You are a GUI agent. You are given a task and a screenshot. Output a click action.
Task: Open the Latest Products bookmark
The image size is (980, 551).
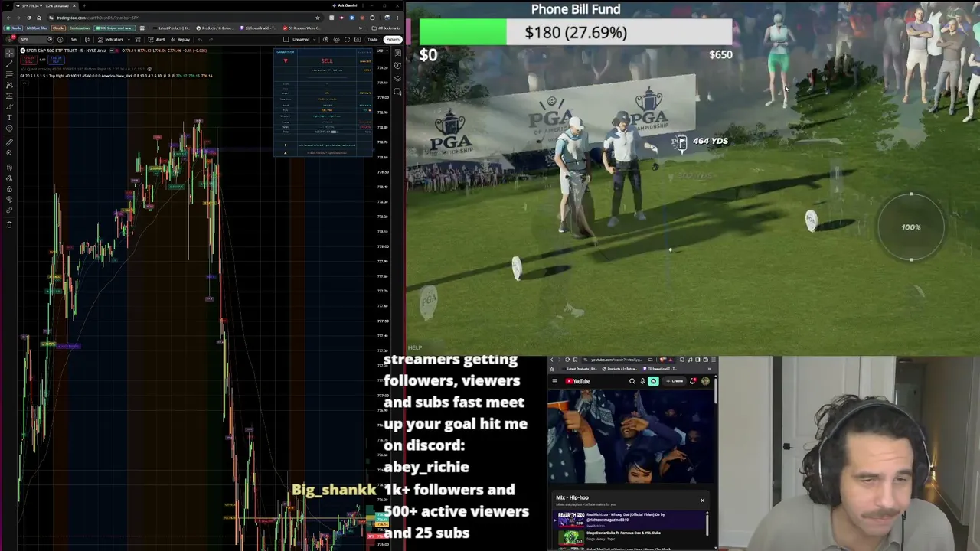[173, 28]
